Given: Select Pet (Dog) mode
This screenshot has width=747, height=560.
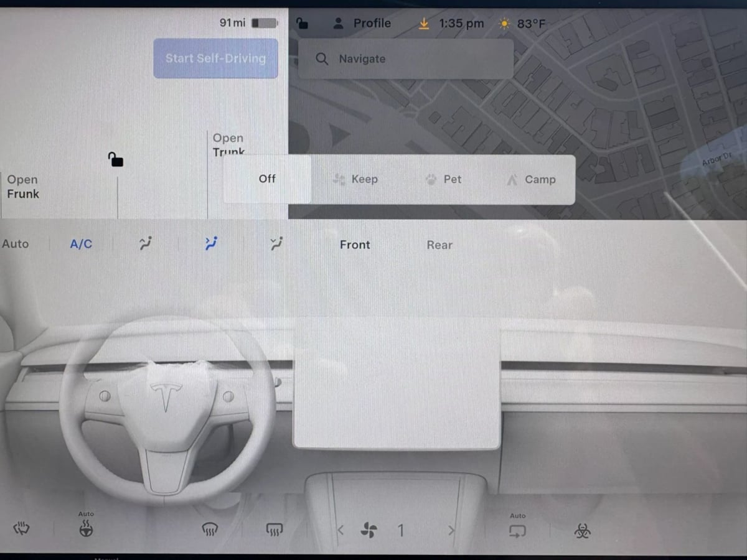Looking at the screenshot, I should coord(444,179).
